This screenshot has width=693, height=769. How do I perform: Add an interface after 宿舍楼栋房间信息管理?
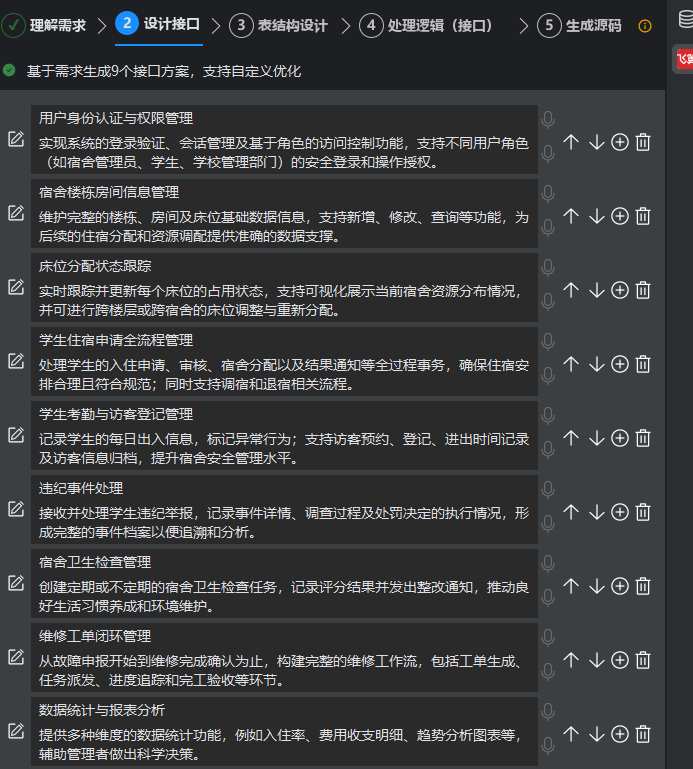[620, 216]
